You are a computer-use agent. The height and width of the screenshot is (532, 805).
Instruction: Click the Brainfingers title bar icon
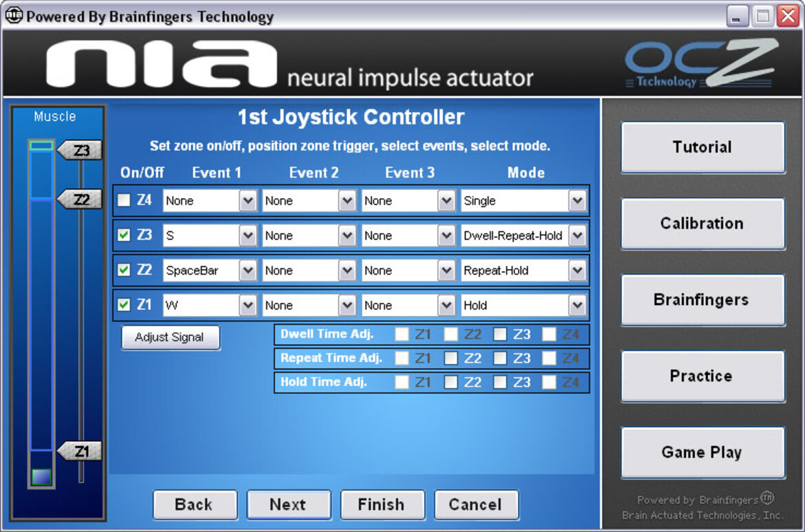[14, 15]
